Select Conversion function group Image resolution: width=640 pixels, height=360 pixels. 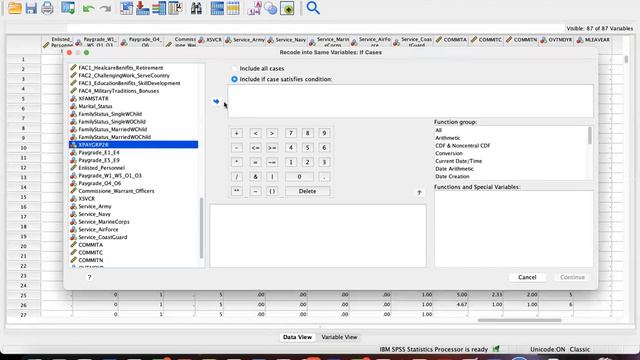click(449, 153)
